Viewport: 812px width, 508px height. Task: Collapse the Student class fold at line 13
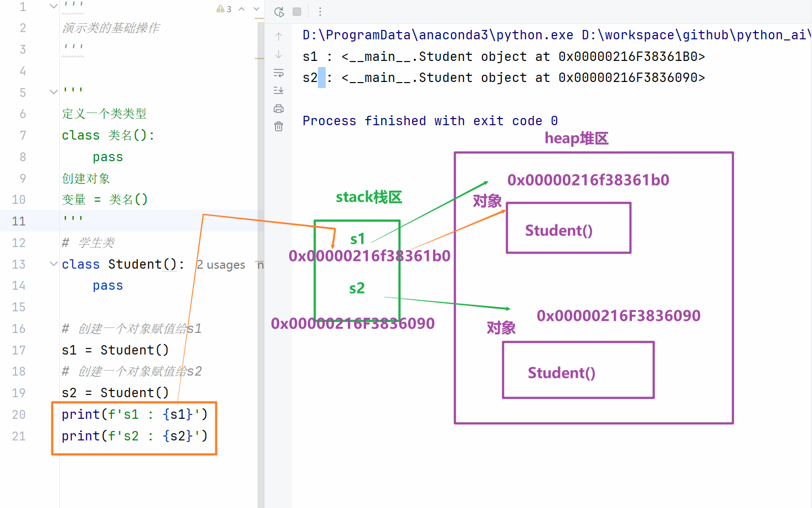(x=53, y=264)
